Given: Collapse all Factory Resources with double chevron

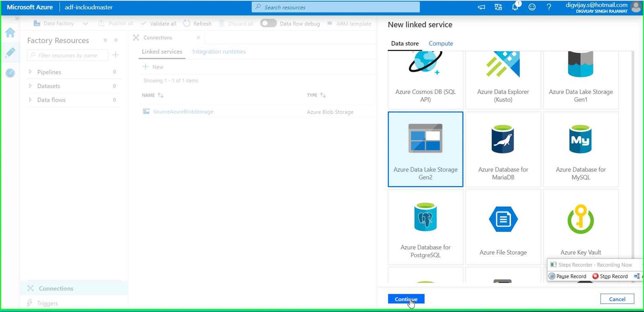Looking at the screenshot, I should tap(105, 40).
